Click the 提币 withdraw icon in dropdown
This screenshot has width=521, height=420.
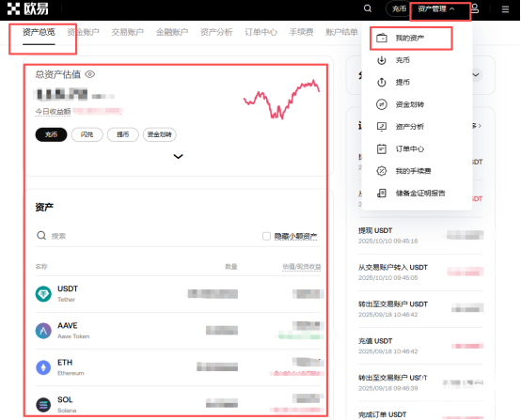[382, 83]
